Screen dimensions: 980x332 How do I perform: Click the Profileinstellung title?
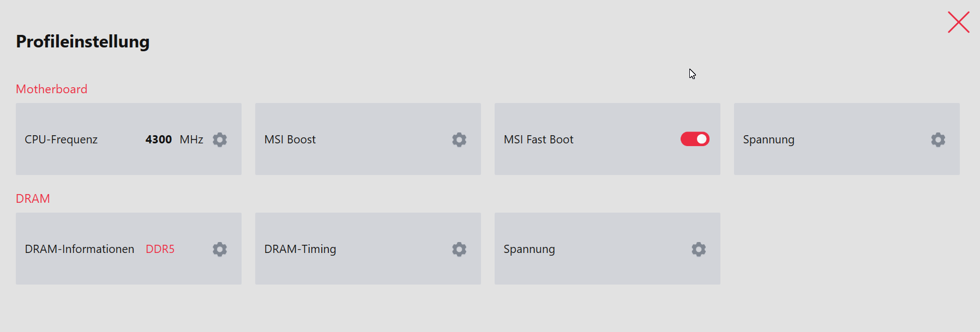pos(83,41)
